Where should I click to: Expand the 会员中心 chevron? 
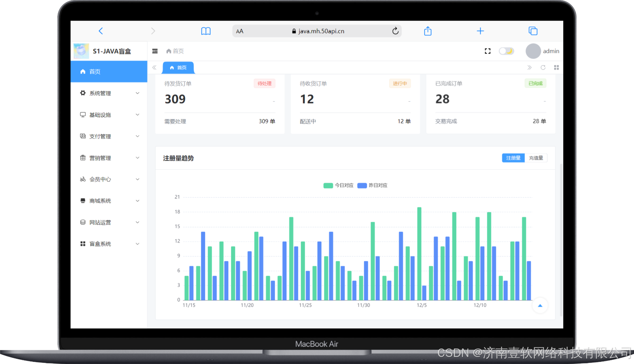138,179
